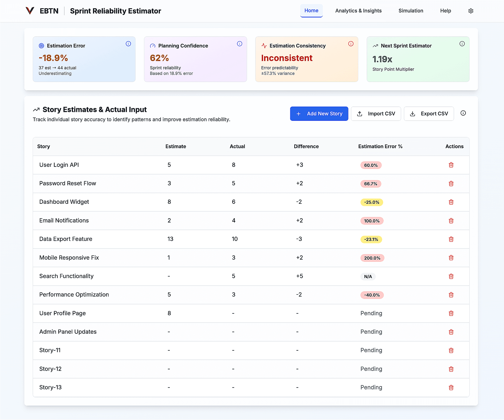Click the EBTN logo
The width and height of the screenshot is (504, 420).
click(30, 11)
